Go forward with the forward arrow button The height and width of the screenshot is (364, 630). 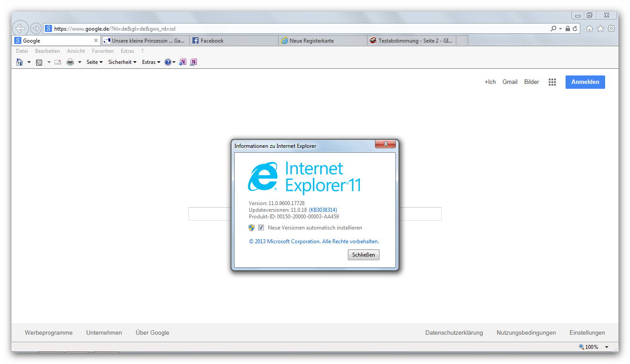36,28
